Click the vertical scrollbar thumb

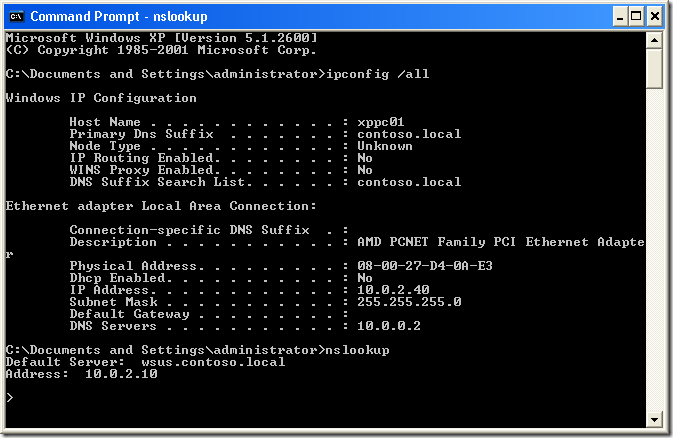click(x=654, y=70)
